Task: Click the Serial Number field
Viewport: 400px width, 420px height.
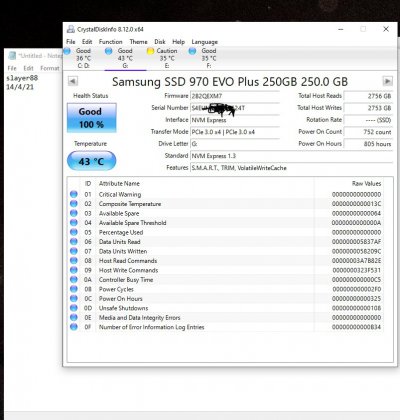Action: click(235, 108)
